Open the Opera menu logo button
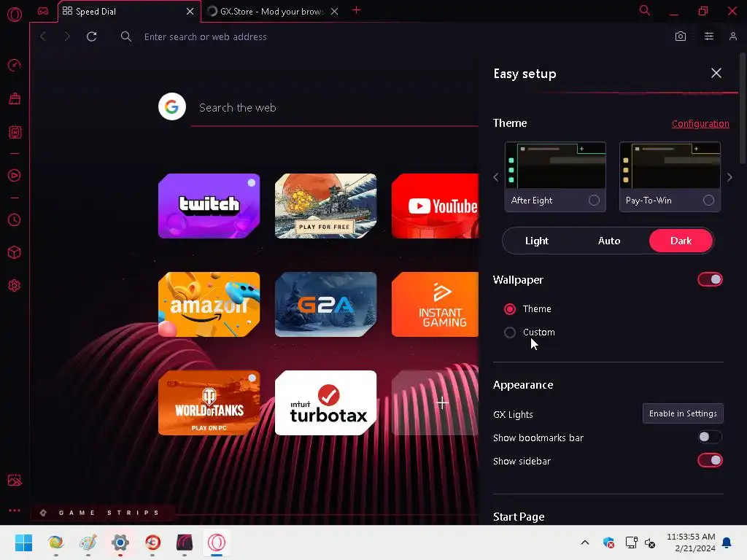Screen dimensions: 747x560 click(x=15, y=15)
